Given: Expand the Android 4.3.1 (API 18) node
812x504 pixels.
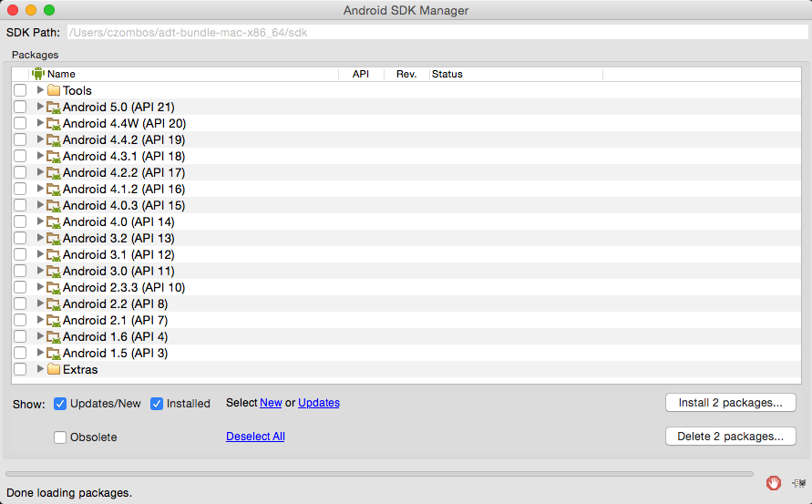Looking at the screenshot, I should 40,156.
